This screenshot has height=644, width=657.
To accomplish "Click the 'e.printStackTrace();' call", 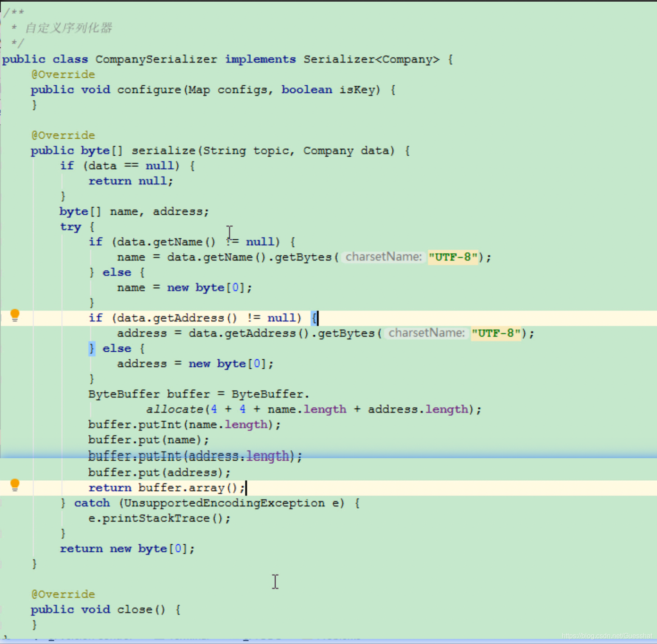I will [x=159, y=518].
